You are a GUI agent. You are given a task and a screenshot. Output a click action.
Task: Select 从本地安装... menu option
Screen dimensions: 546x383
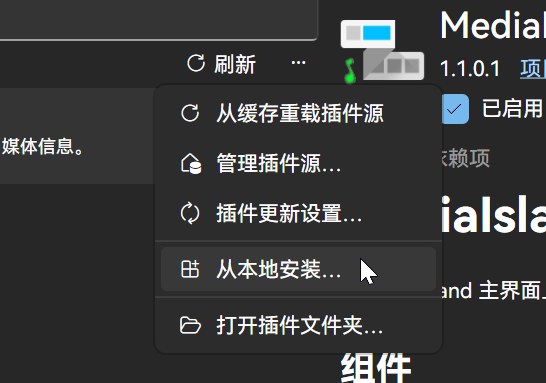coord(298,269)
